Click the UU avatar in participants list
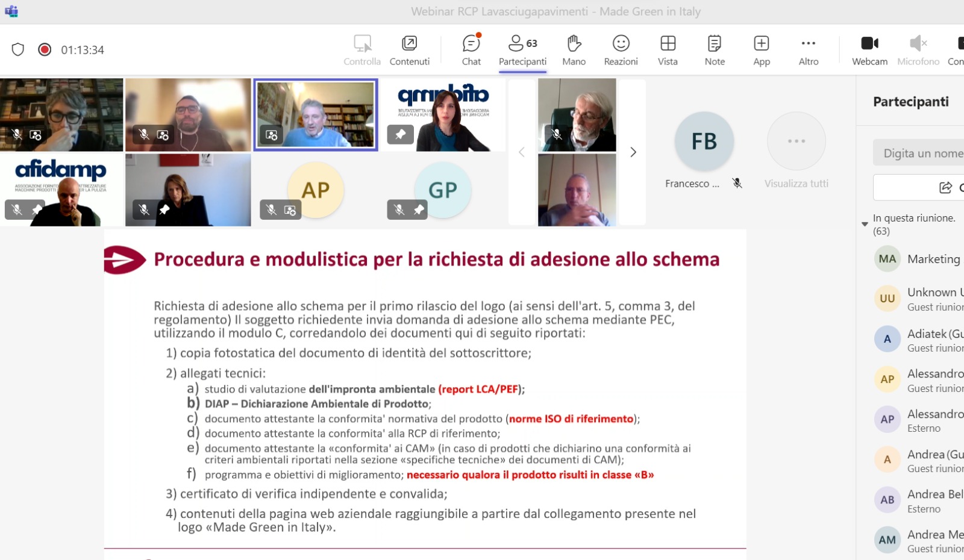Viewport: 964px width, 560px height. (x=887, y=299)
